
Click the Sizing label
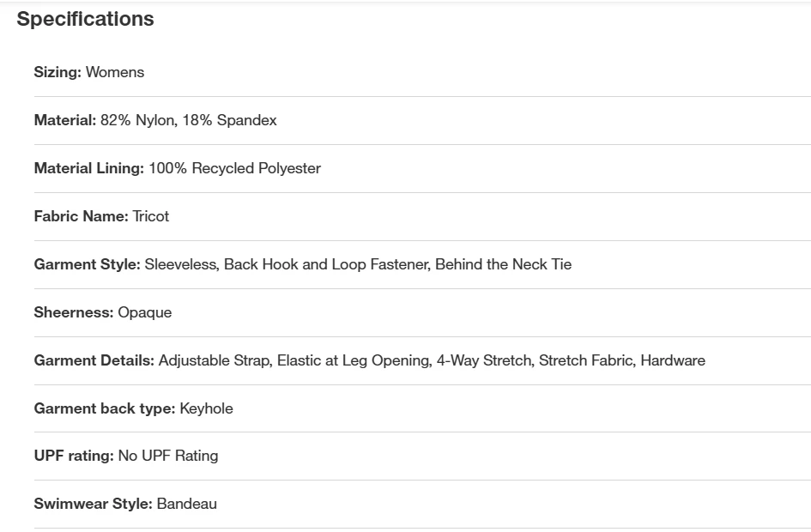pyautogui.click(x=57, y=72)
